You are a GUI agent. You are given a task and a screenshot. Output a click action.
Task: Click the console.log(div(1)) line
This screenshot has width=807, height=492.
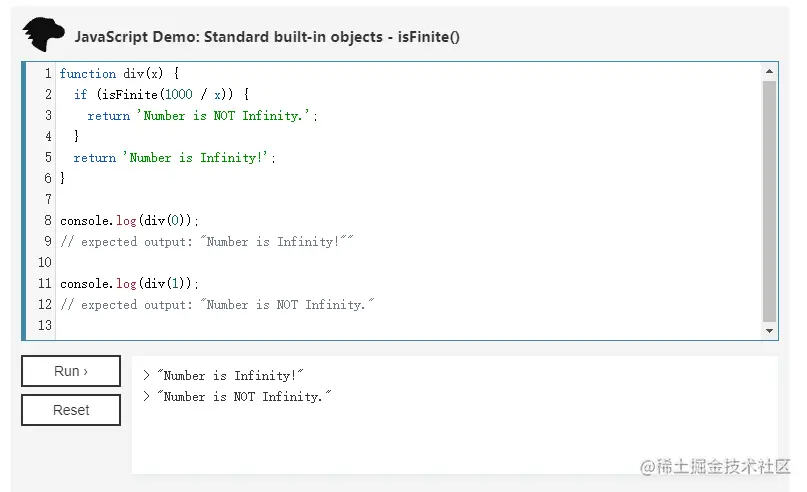pyautogui.click(x=129, y=284)
